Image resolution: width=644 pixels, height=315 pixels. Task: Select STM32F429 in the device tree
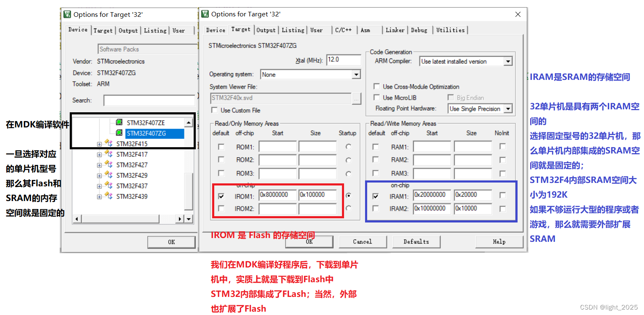[x=132, y=175]
